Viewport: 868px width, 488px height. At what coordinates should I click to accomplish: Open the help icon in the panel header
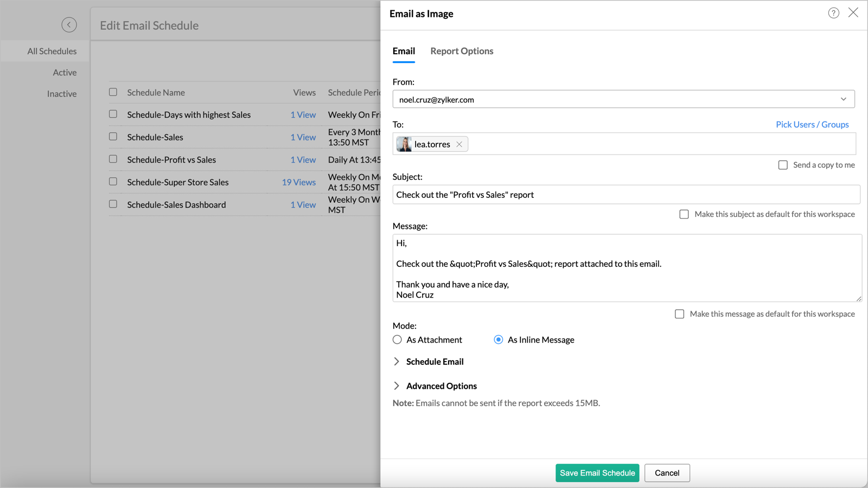click(x=833, y=12)
